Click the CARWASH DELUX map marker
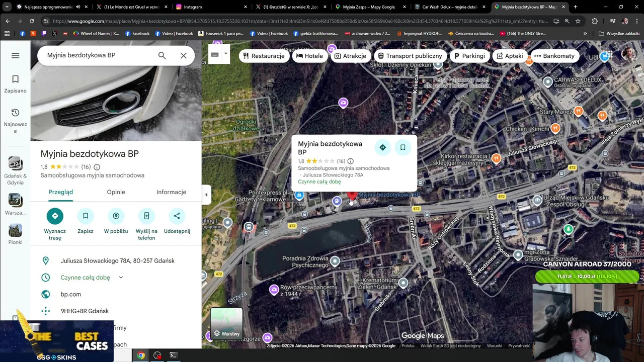The width and height of the screenshot is (644, 362). pyautogui.click(x=548, y=82)
